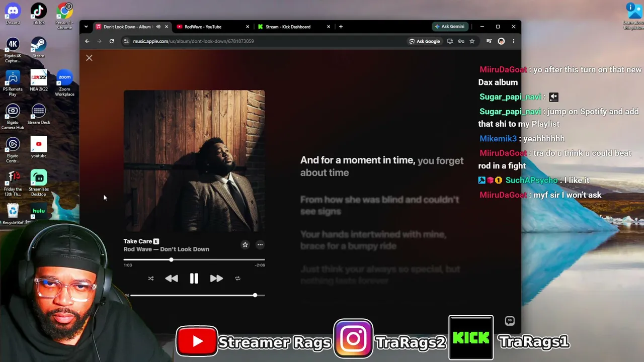The height and width of the screenshot is (362, 644).
Task: Seek the song using the playback progress slider
Action: pos(194,260)
